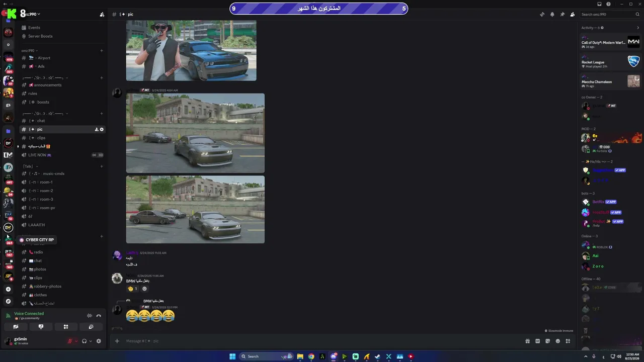The height and width of the screenshot is (362, 644).
Task: Open the first gray Challenger parking lot screenshot
Action: (x=195, y=133)
